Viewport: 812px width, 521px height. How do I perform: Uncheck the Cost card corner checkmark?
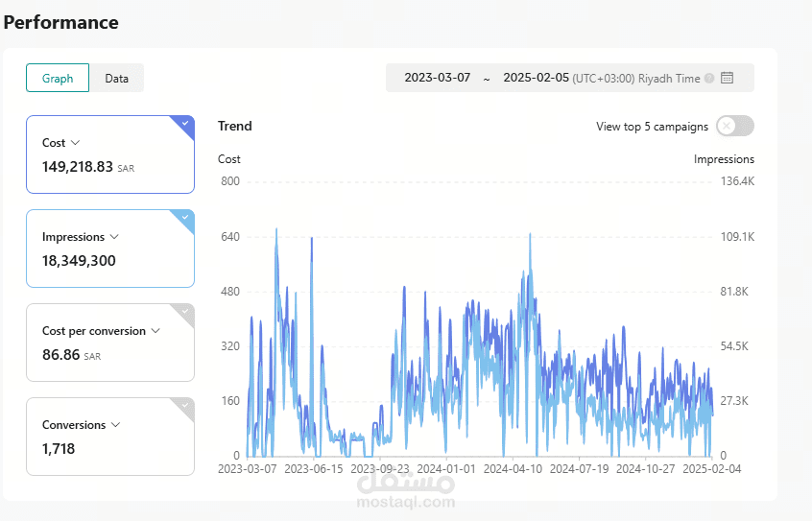tap(185, 123)
